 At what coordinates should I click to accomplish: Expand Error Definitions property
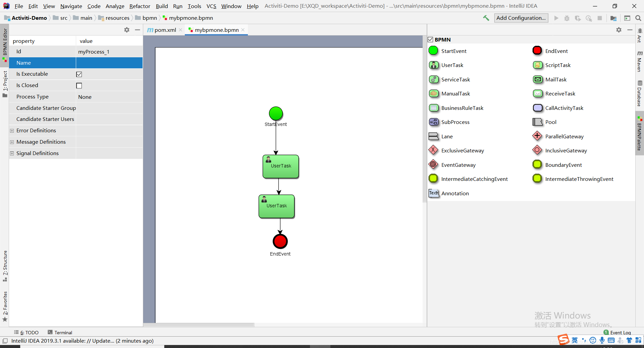tap(12, 131)
